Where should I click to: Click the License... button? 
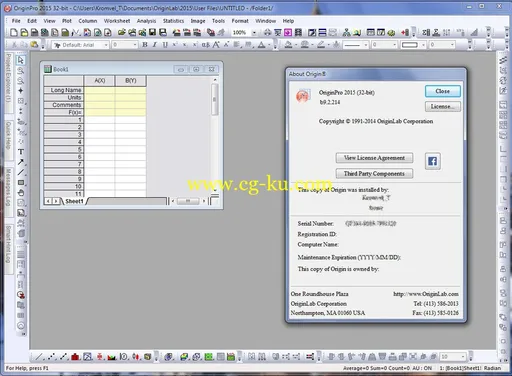pos(443,106)
